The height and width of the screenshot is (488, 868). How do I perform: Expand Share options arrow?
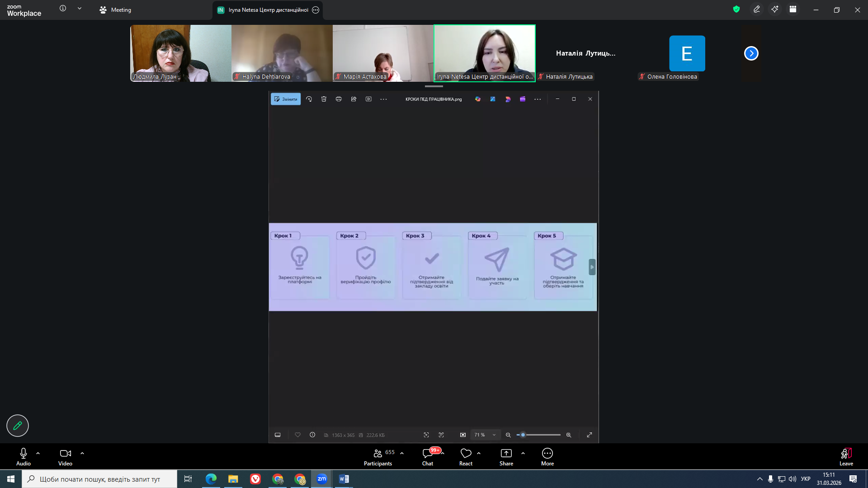click(523, 453)
